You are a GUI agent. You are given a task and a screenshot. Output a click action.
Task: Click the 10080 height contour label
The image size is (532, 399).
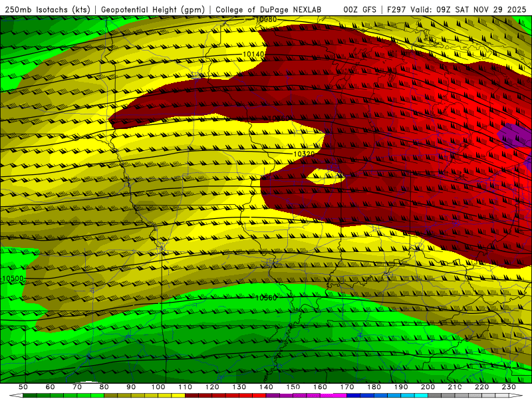(266, 20)
